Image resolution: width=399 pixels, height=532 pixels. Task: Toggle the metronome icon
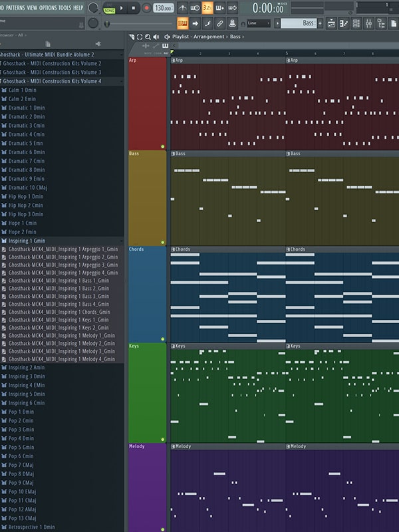point(182,8)
